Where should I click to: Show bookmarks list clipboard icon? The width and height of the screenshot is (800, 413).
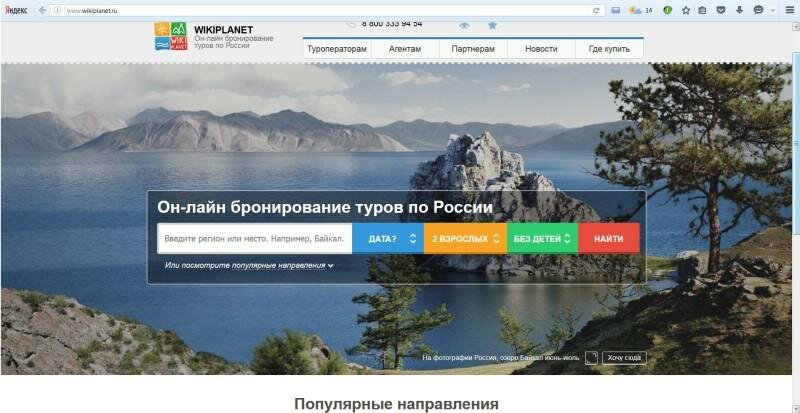(x=703, y=10)
